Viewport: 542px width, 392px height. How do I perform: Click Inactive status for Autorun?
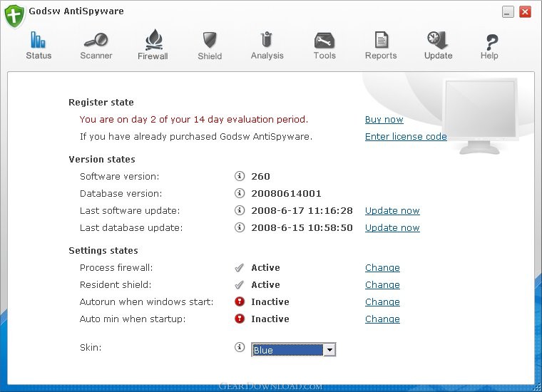[x=270, y=302]
